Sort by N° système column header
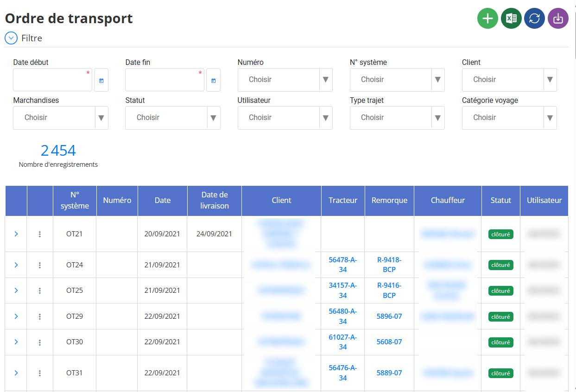Image resolution: width=576 pixels, height=392 pixels. (x=75, y=201)
